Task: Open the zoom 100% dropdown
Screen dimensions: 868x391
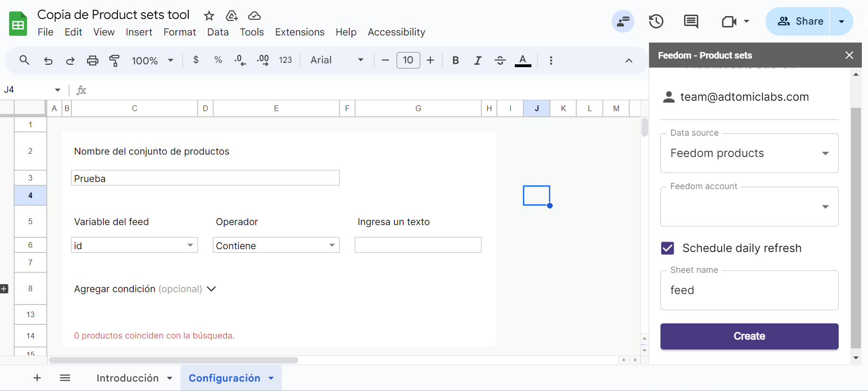Action: [152, 61]
